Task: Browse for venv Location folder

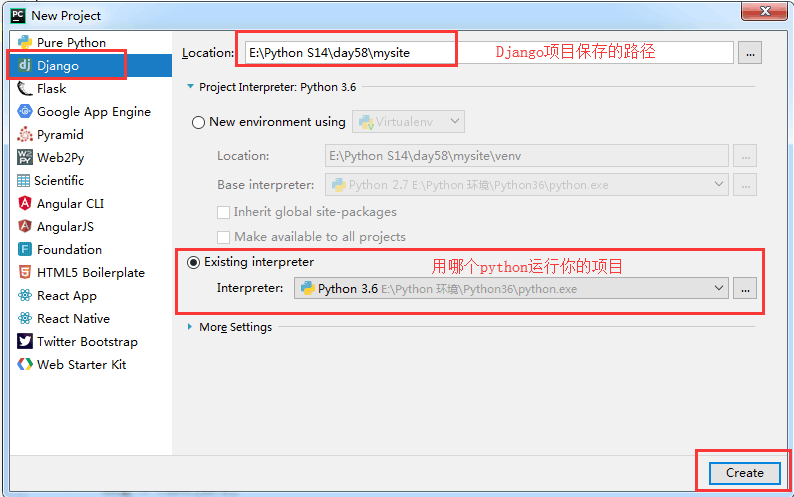Action: click(745, 156)
